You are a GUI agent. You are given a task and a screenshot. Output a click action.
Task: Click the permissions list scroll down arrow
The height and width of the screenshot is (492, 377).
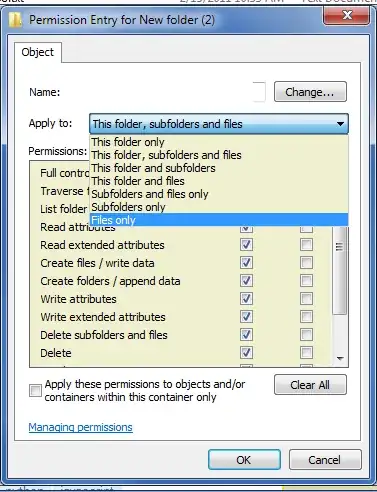coord(340,358)
